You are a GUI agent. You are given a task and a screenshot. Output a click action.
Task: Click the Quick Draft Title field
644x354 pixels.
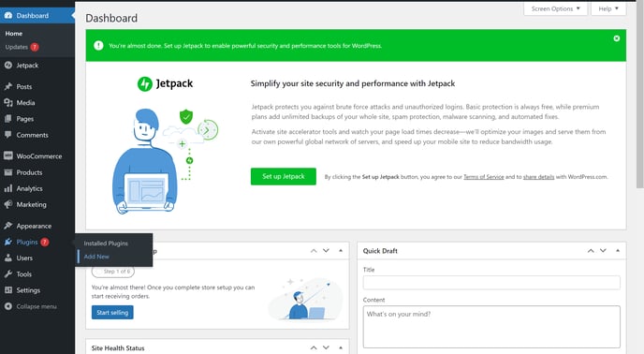[491, 283]
